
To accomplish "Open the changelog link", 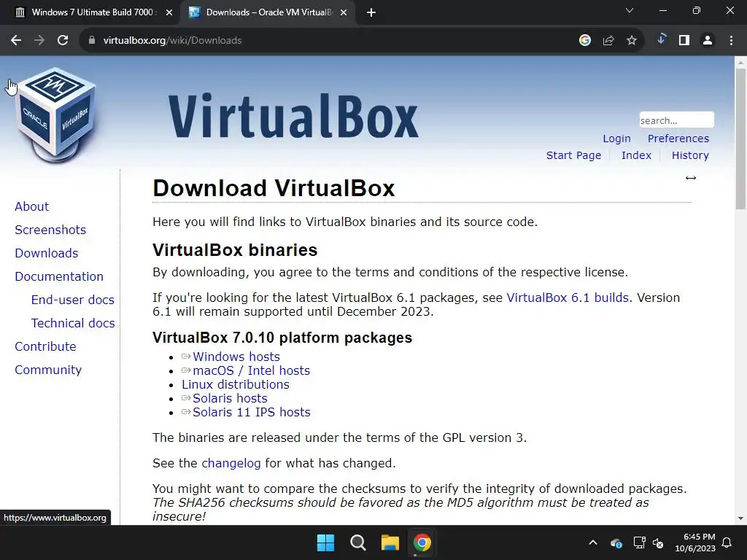I will click(x=231, y=463).
